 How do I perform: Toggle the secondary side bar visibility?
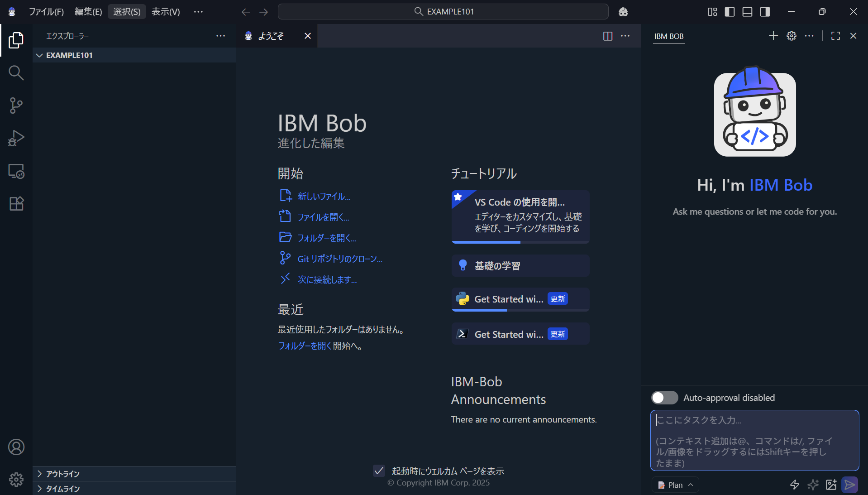(x=765, y=12)
